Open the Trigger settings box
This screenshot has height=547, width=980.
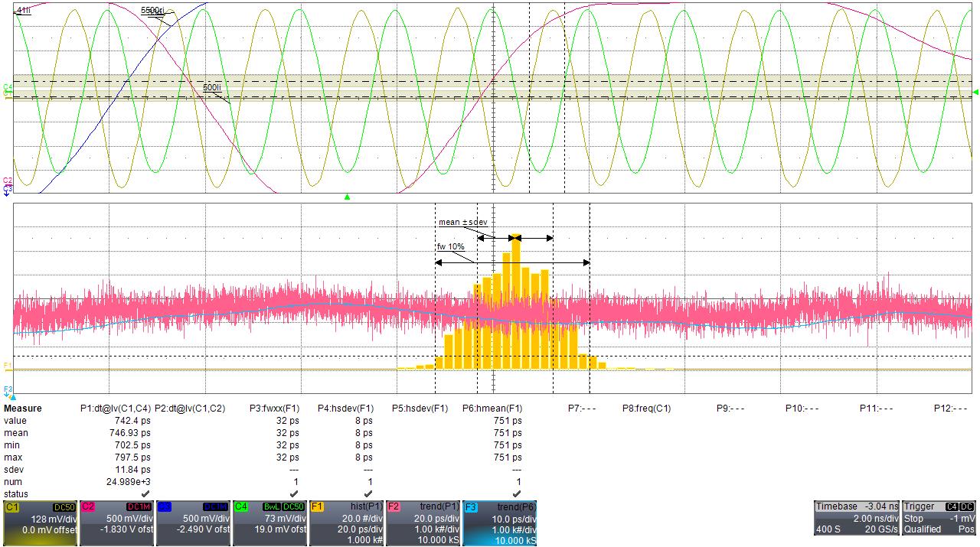939,518
